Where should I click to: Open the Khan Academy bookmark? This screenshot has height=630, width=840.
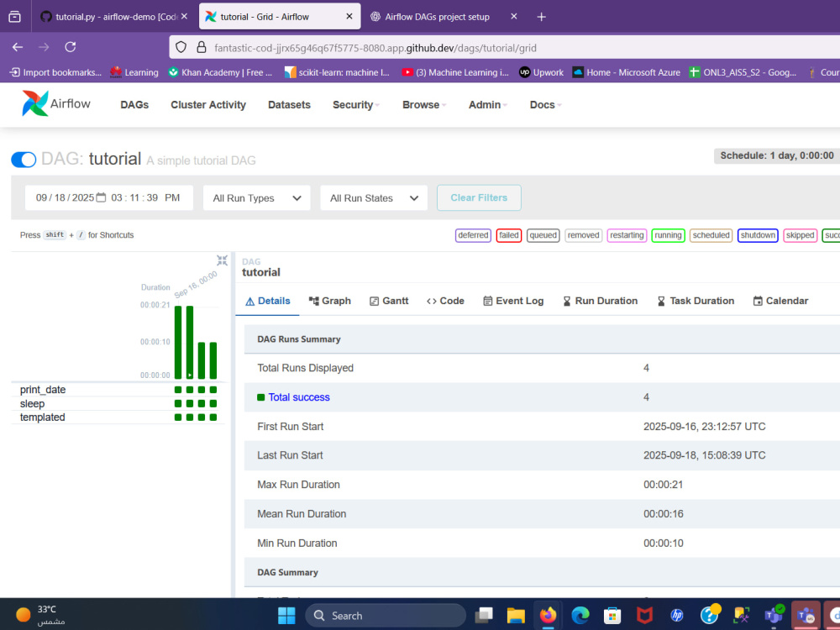[220, 72]
